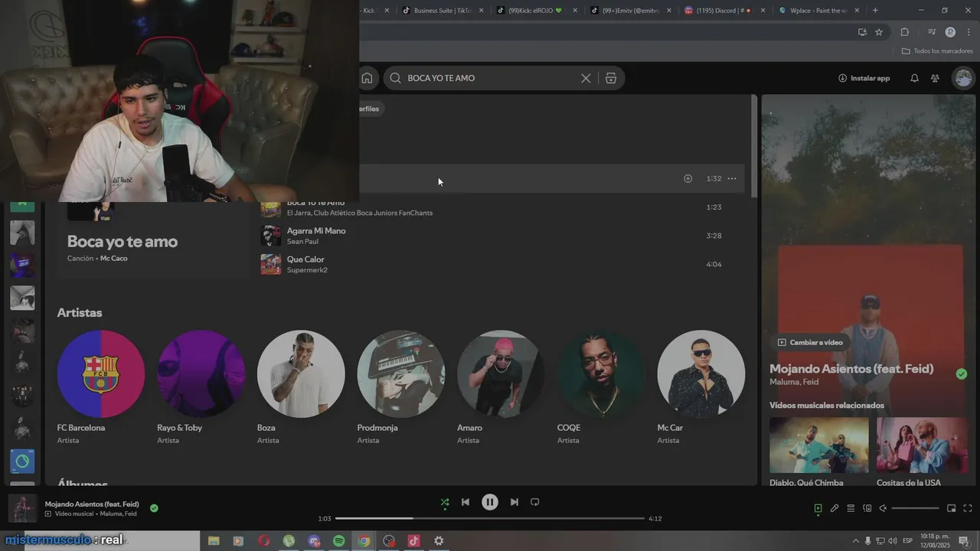Open Chrome media controls icon
980x551 pixels.
[932, 32]
